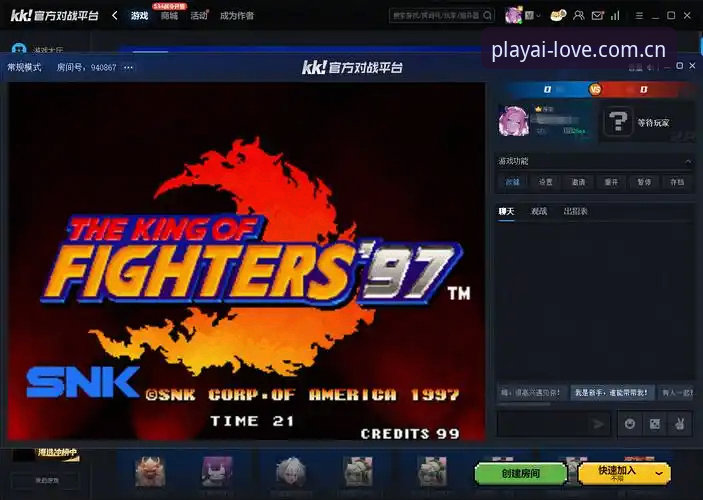Click the 重开 game function button
This screenshot has width=703, height=500.
coord(611,182)
